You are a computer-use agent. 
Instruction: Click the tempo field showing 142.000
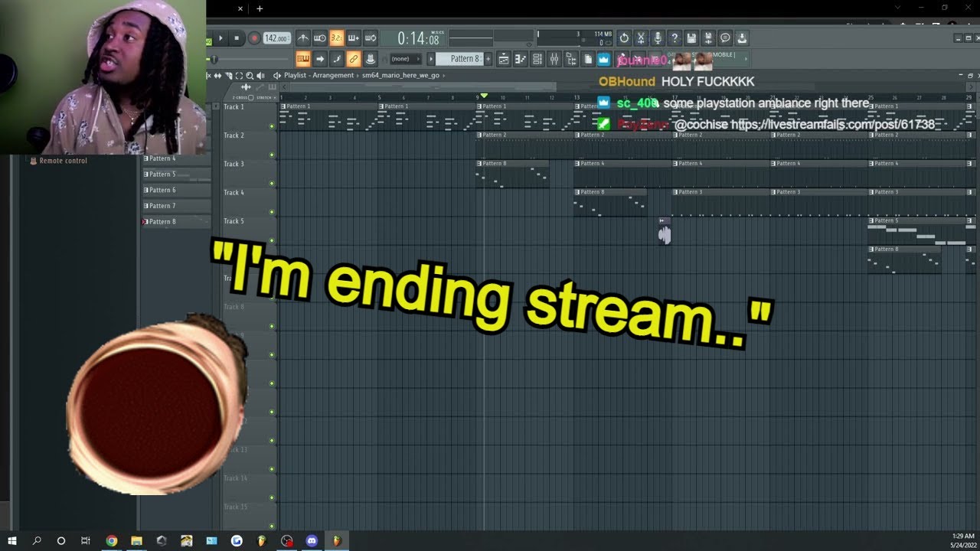[x=276, y=38]
